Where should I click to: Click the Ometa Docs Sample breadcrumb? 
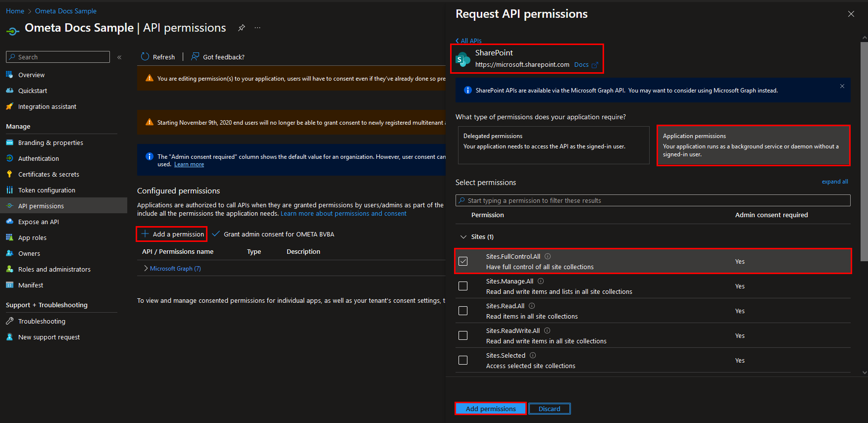66,11
